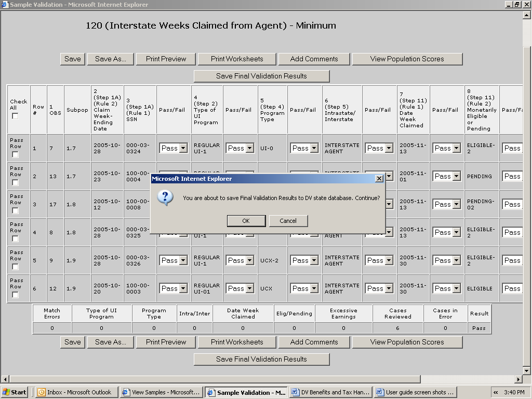
Task: Click the top Print Preview button
Action: [166, 59]
